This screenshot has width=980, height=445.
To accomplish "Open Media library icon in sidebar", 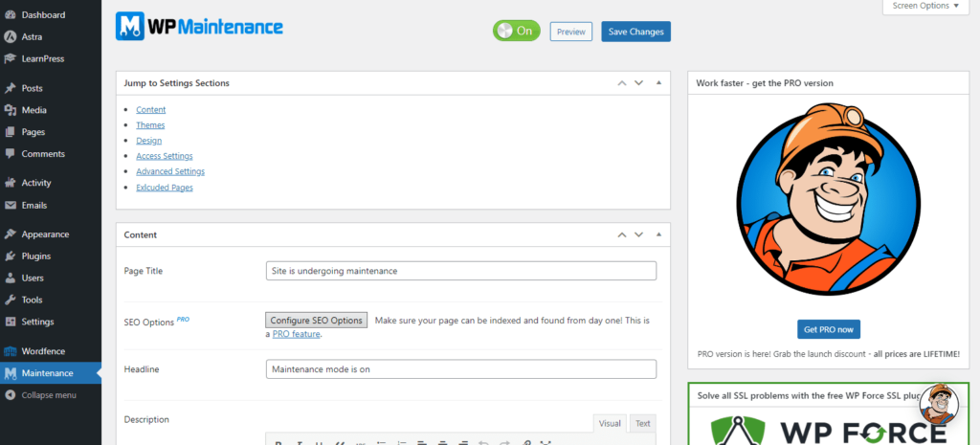I will click(11, 110).
